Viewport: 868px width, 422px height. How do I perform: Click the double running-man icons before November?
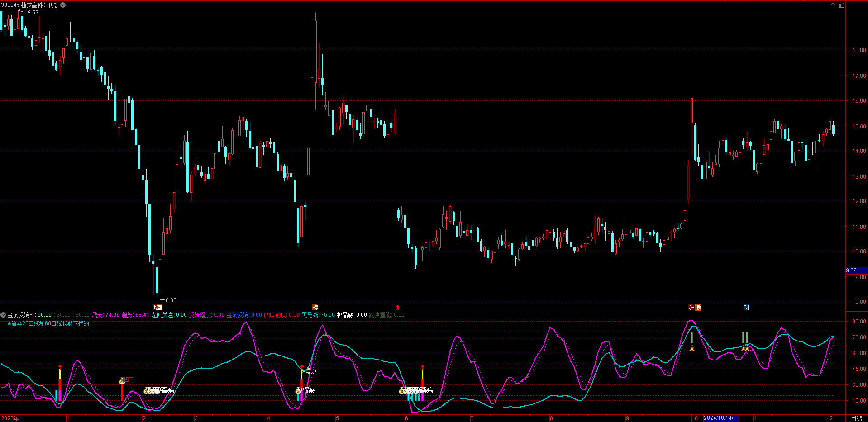pyautogui.click(x=745, y=348)
